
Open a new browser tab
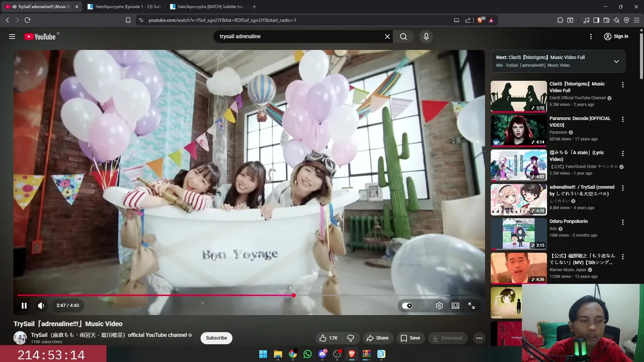pos(254,7)
